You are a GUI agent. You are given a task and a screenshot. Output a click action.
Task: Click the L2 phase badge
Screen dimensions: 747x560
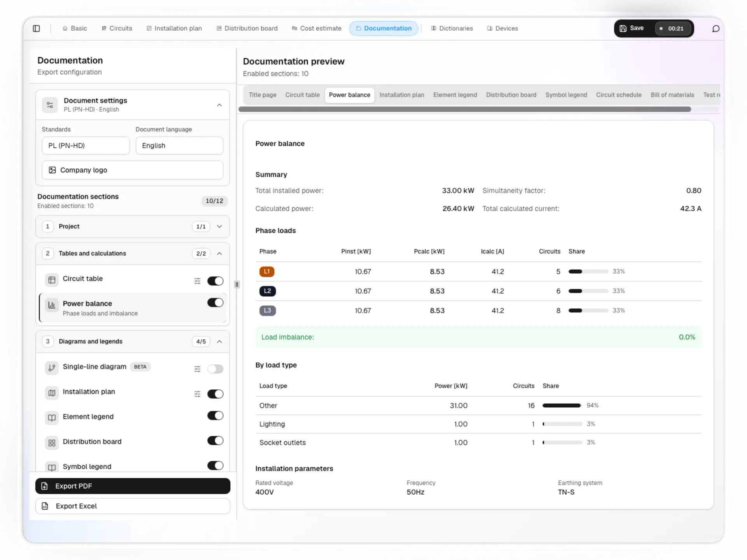click(267, 291)
